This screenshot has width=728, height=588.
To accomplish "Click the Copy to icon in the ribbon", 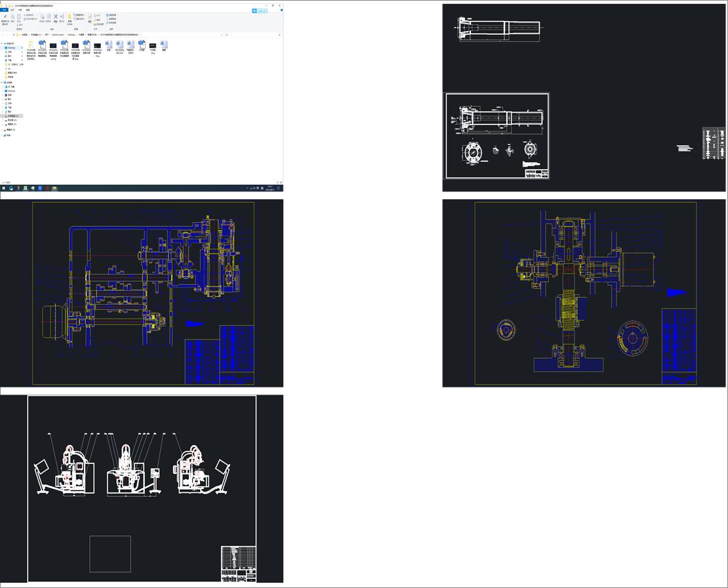I will tap(49, 16).
